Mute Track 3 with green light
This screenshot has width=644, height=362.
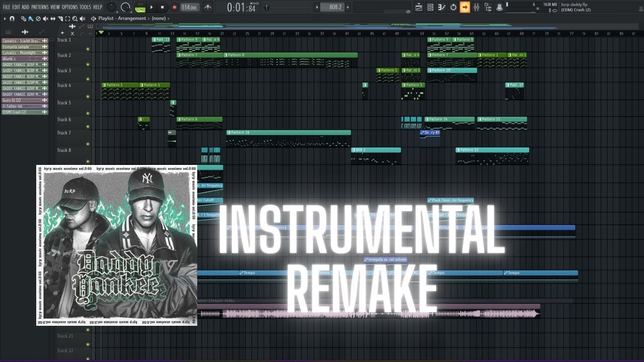pos(88,79)
